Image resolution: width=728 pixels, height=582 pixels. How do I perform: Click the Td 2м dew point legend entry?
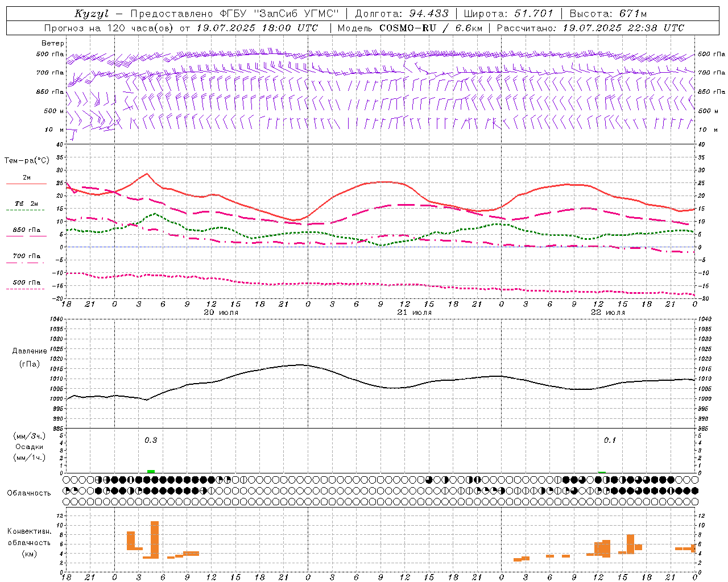[27, 203]
